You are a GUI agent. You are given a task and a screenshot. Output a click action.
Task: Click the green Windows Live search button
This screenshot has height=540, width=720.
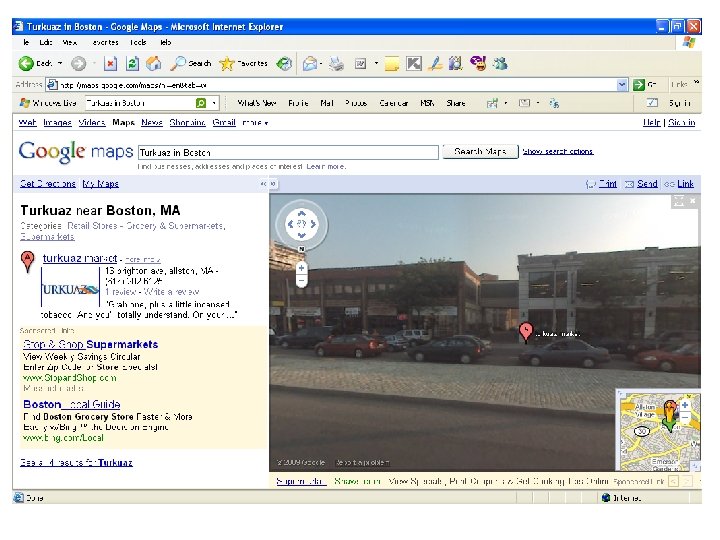[x=201, y=103]
